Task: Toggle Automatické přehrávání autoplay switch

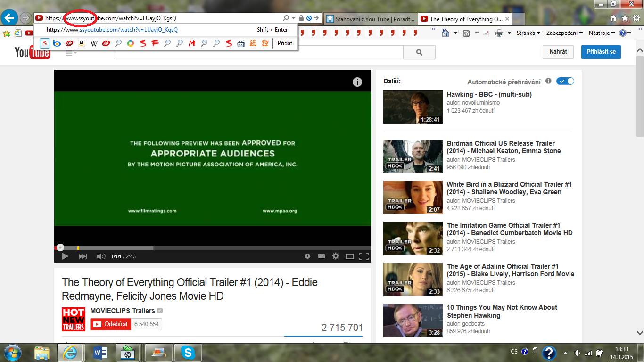Action: click(565, 81)
